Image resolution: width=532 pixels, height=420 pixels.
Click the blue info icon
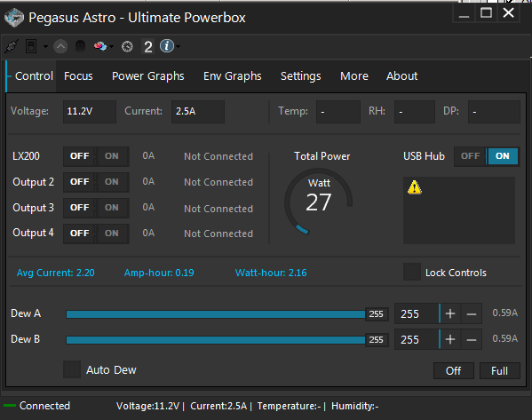pos(167,46)
